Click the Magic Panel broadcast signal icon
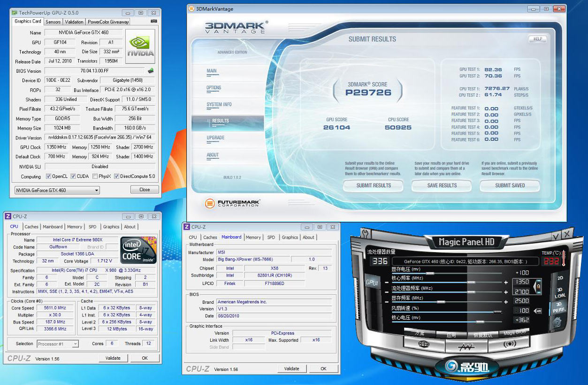The width and height of the screenshot is (588, 385). tap(510, 344)
